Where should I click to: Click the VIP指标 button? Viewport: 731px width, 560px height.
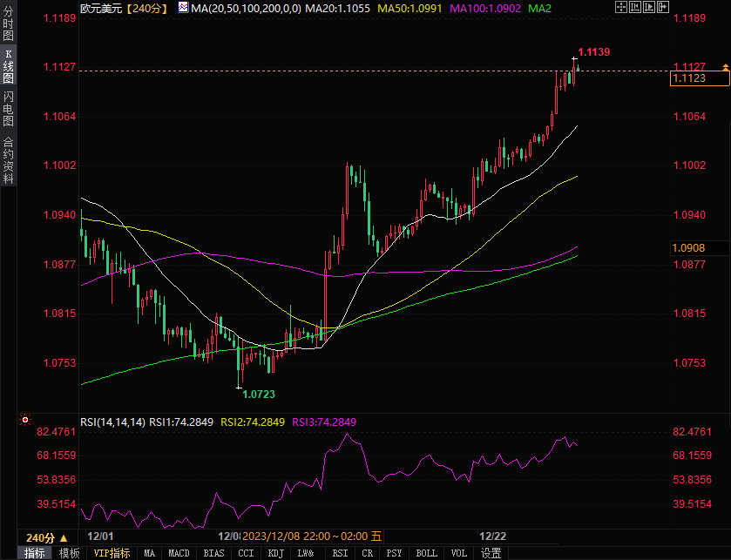coord(112,553)
